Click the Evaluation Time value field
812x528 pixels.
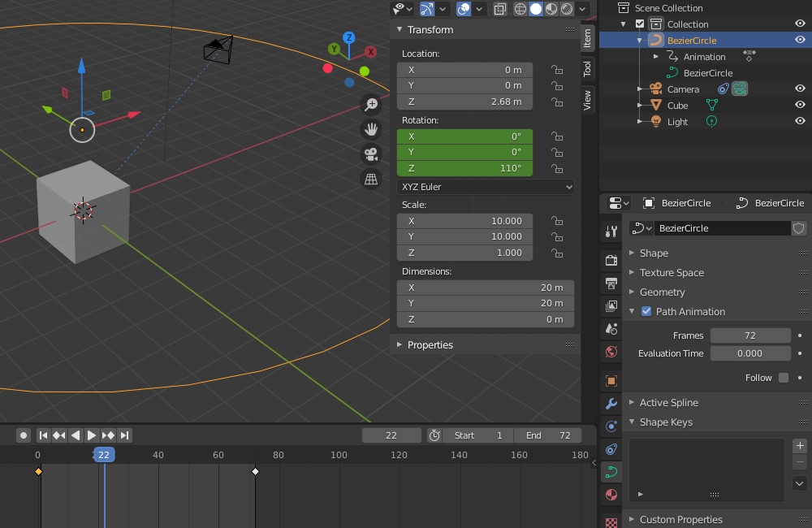tap(749, 353)
